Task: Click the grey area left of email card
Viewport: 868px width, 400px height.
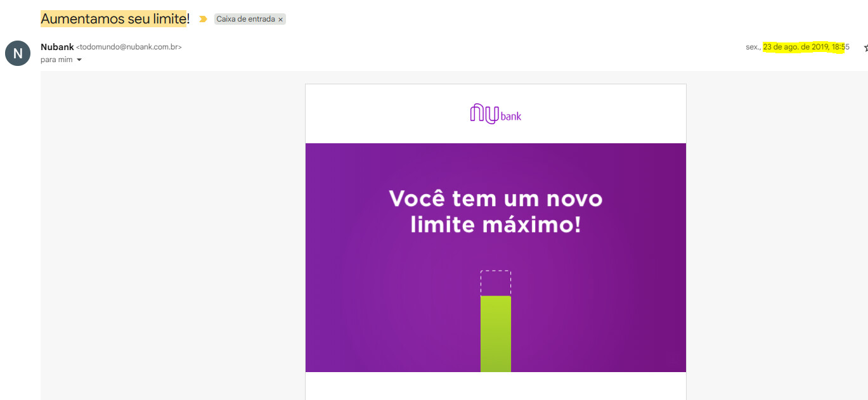Action: point(172,235)
